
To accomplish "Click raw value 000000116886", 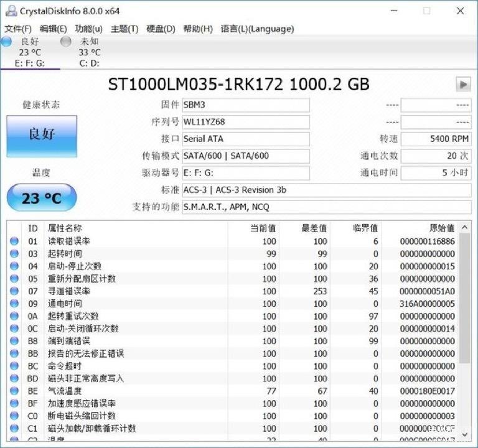I will [x=428, y=241].
